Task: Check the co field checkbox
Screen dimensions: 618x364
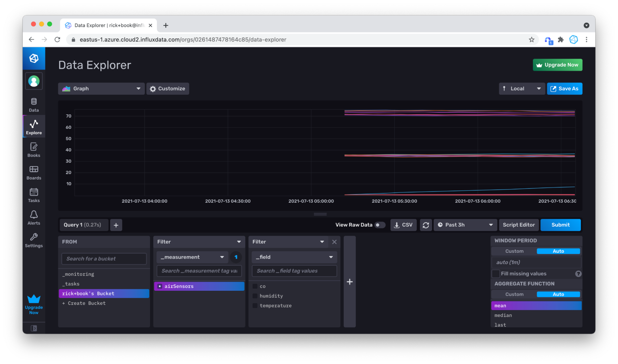Action: [x=255, y=286]
